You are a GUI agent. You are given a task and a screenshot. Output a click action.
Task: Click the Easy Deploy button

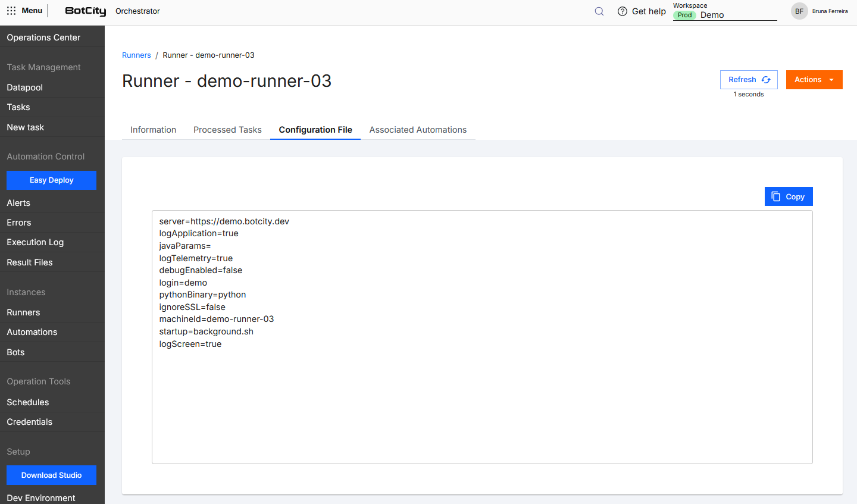click(52, 180)
